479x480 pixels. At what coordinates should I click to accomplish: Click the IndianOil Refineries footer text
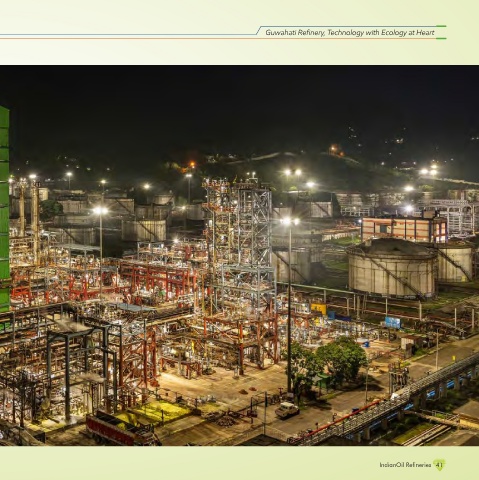click(405, 465)
